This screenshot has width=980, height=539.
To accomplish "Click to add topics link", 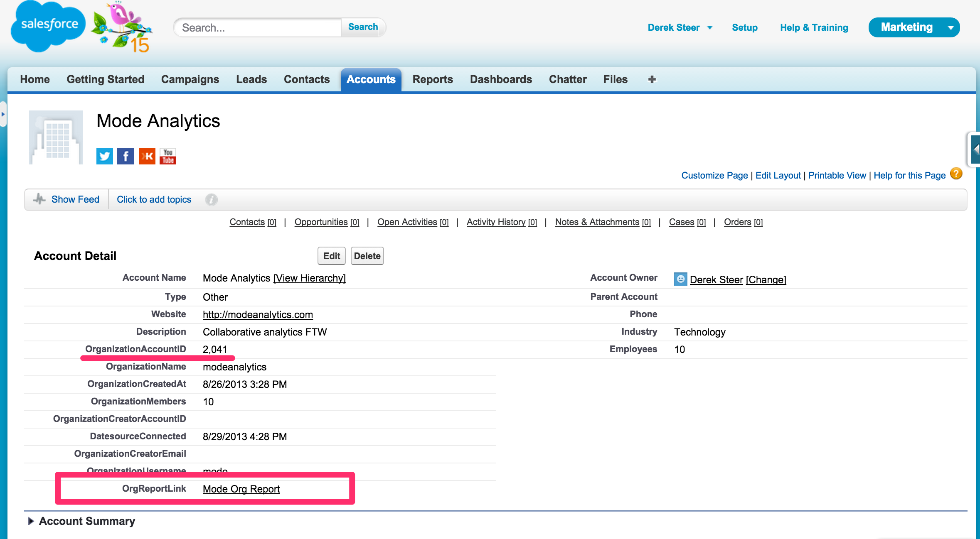I will pos(154,199).
